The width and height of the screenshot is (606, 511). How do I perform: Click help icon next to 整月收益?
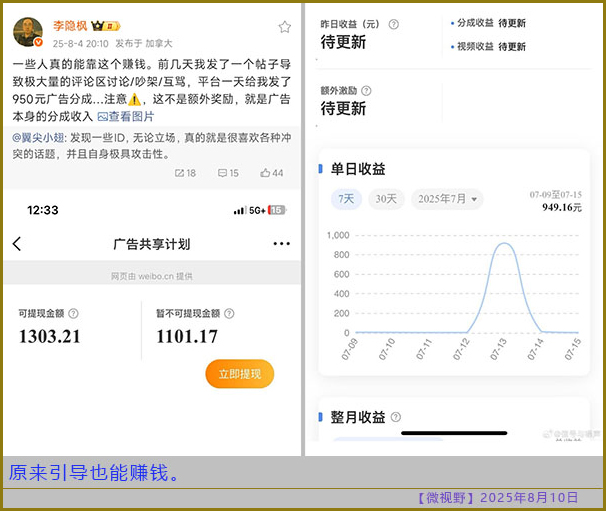tap(396, 417)
